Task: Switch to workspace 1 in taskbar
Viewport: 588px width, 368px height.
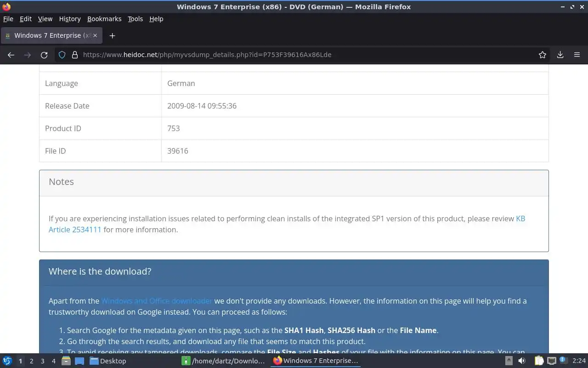Action: [x=20, y=361]
